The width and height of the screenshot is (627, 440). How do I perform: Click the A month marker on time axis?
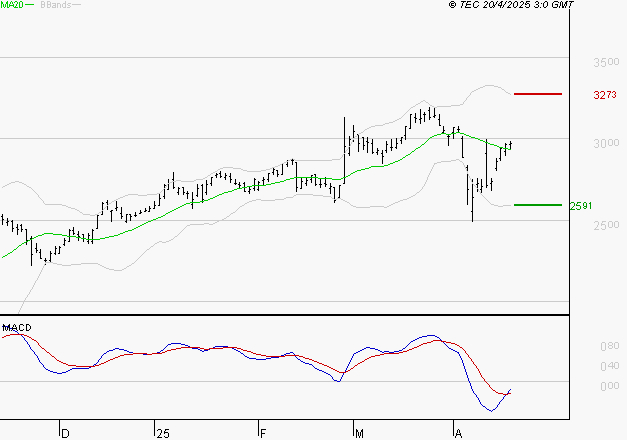click(459, 434)
